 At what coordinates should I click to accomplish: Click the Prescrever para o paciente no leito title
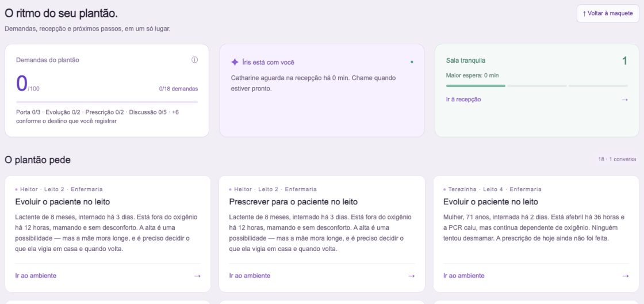click(293, 202)
